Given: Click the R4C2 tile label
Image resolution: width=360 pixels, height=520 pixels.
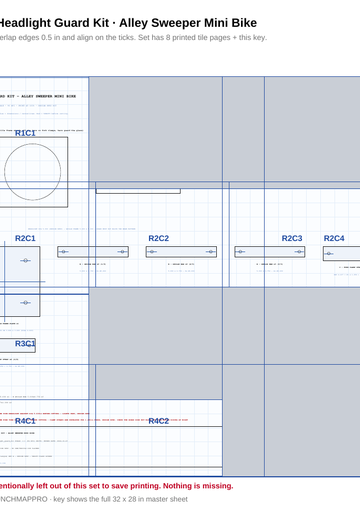Looking at the screenshot, I should click(x=159, y=421).
